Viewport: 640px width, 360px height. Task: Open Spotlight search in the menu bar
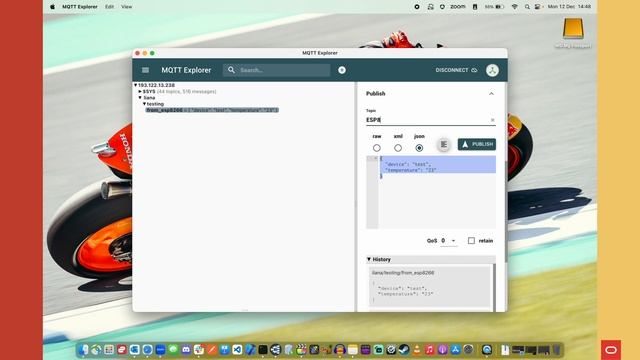[x=527, y=7]
